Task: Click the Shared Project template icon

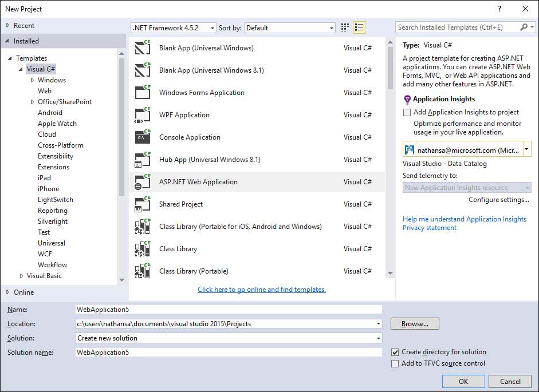Action: [142, 204]
